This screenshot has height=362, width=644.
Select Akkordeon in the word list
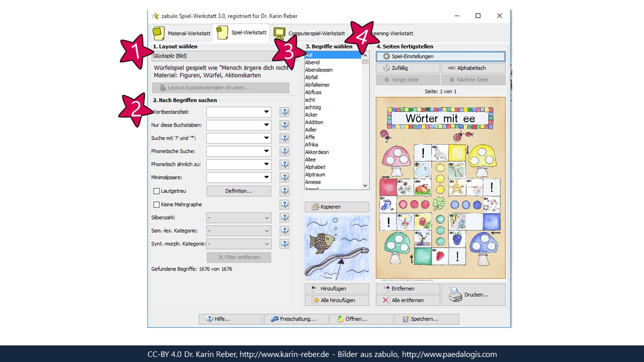coord(316,152)
